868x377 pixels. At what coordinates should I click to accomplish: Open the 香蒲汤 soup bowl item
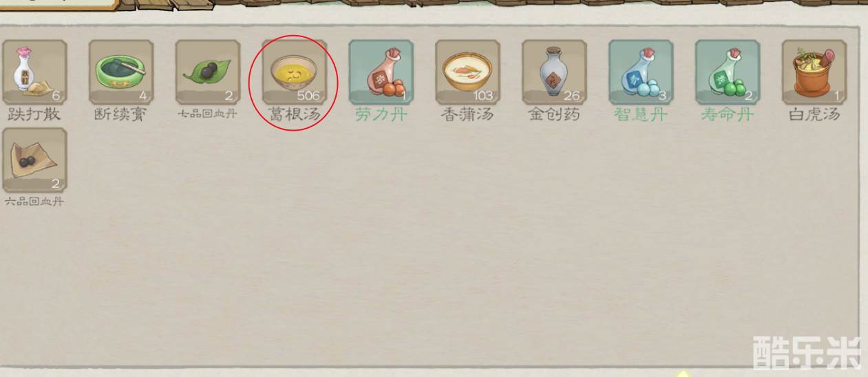click(468, 72)
